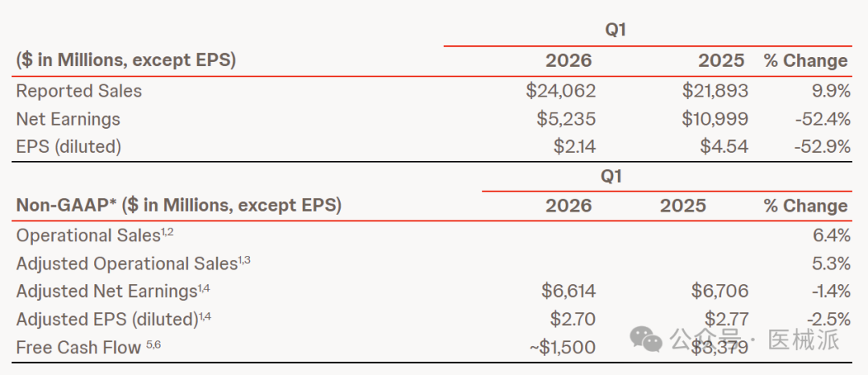Select the Reported Sales row label
This screenshot has width=868, height=375.
pyautogui.click(x=79, y=91)
